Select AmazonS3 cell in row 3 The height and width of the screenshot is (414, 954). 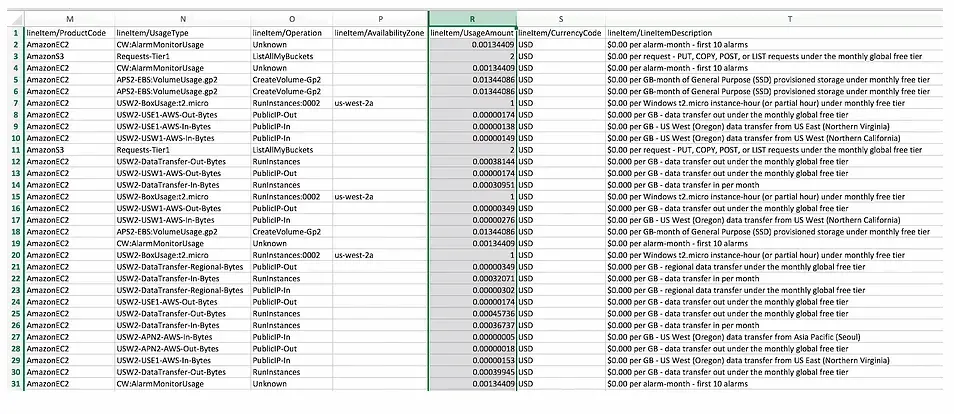point(69,56)
